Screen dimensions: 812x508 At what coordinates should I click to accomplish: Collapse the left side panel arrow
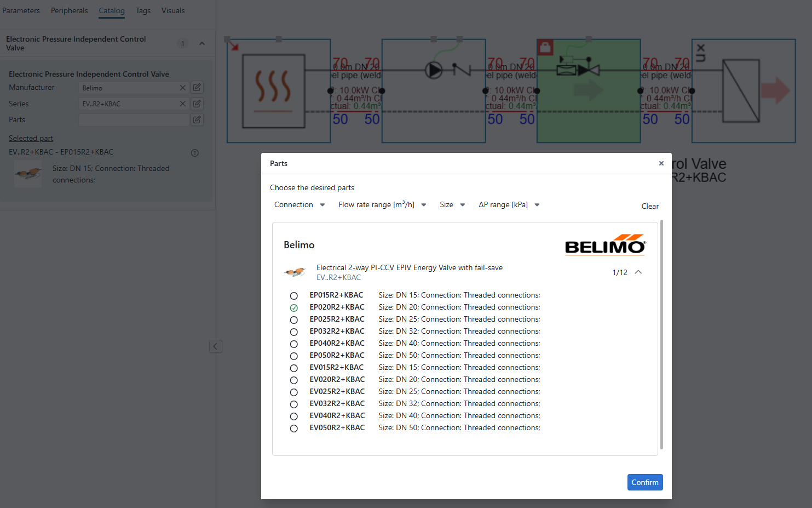click(x=216, y=346)
